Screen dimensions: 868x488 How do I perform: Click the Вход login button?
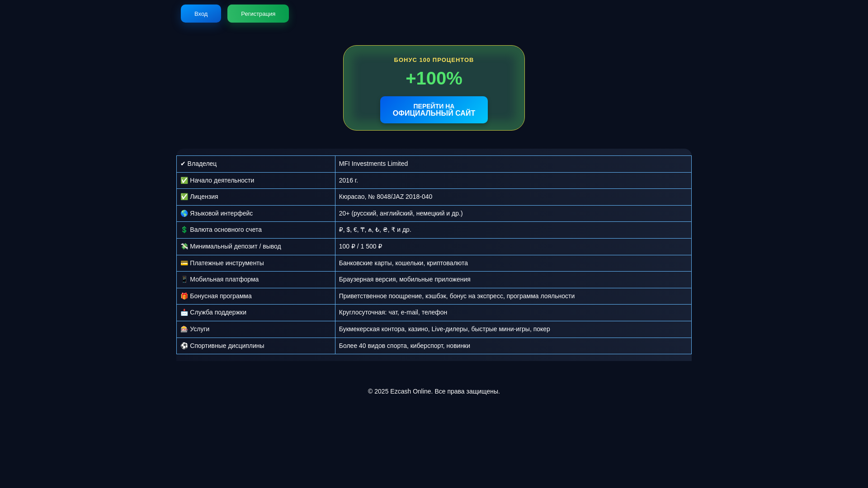pyautogui.click(x=201, y=14)
